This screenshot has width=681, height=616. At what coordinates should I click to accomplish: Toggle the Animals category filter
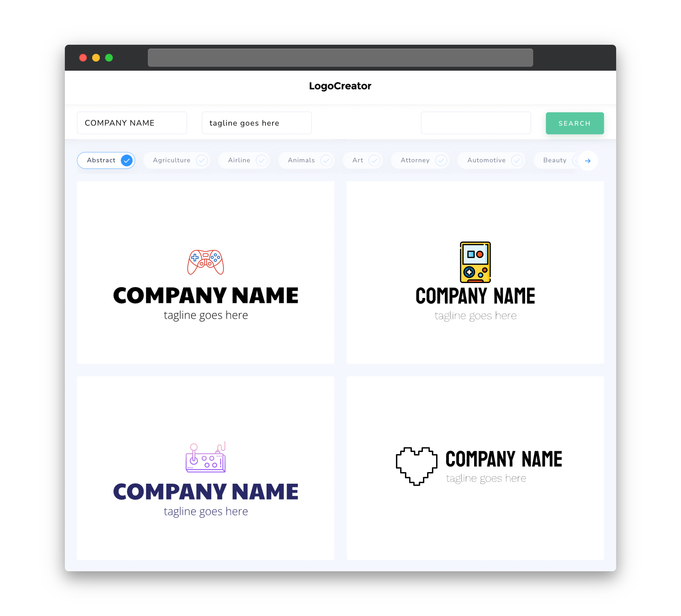[306, 160]
